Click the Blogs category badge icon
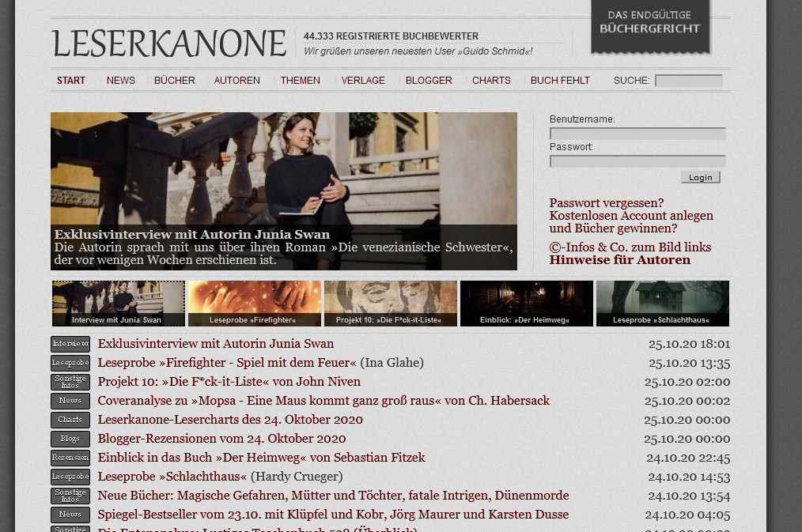The height and width of the screenshot is (532, 802). coord(70,439)
